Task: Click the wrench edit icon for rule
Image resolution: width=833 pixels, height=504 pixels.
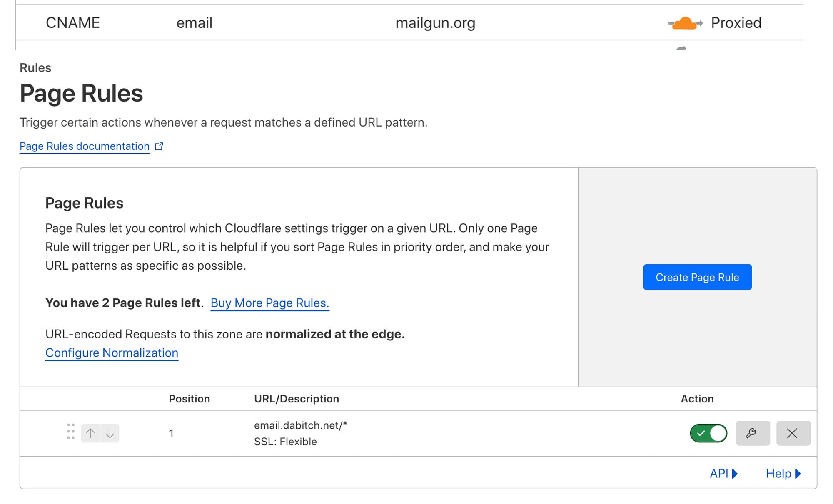Action: [752, 433]
